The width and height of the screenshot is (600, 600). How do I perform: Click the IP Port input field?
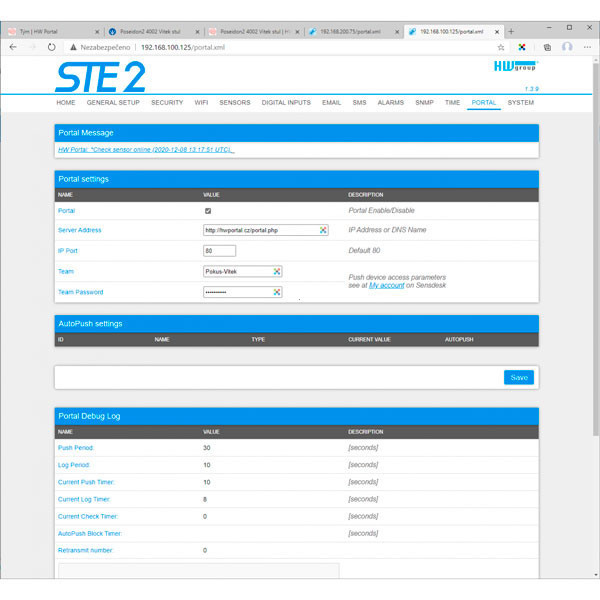click(x=219, y=251)
